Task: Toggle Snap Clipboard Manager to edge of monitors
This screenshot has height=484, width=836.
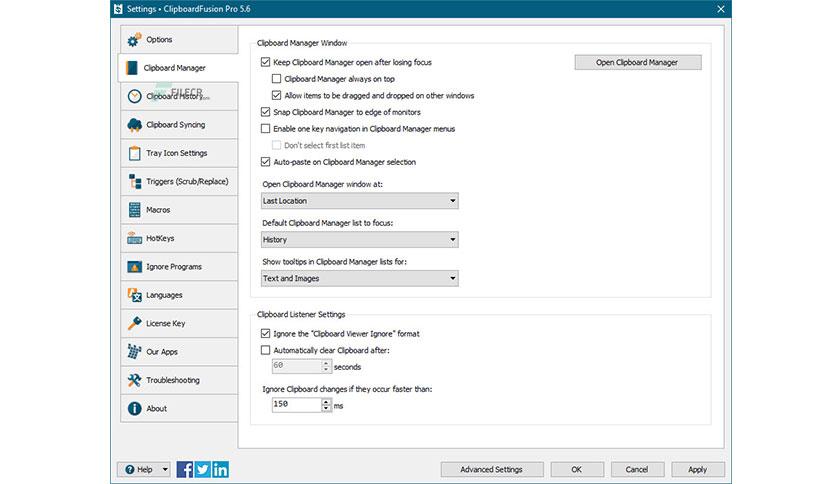Action: coord(266,112)
